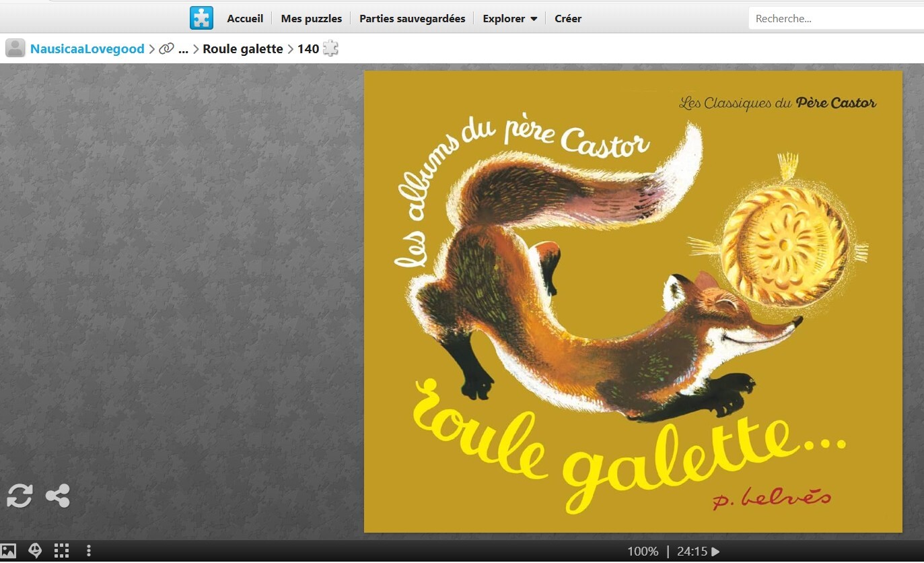
Task: Click the 140 pieces label
Action: pyautogui.click(x=308, y=49)
